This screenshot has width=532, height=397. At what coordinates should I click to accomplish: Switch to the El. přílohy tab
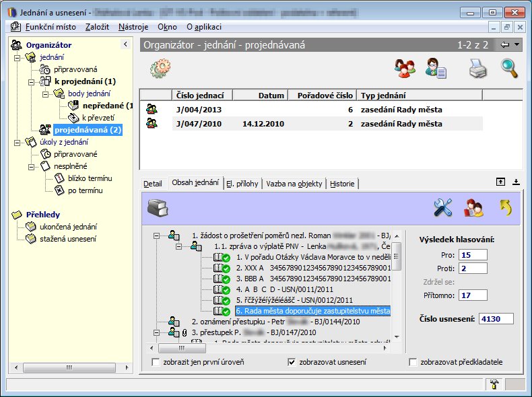[x=242, y=184]
